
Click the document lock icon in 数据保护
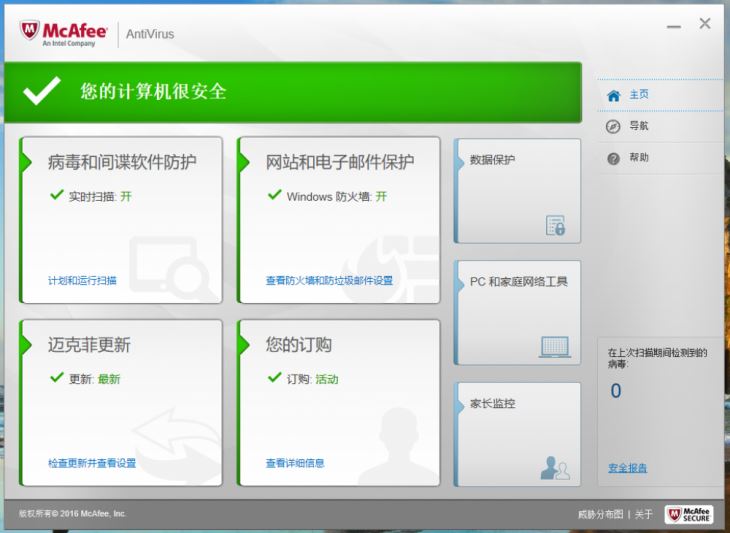(x=555, y=225)
